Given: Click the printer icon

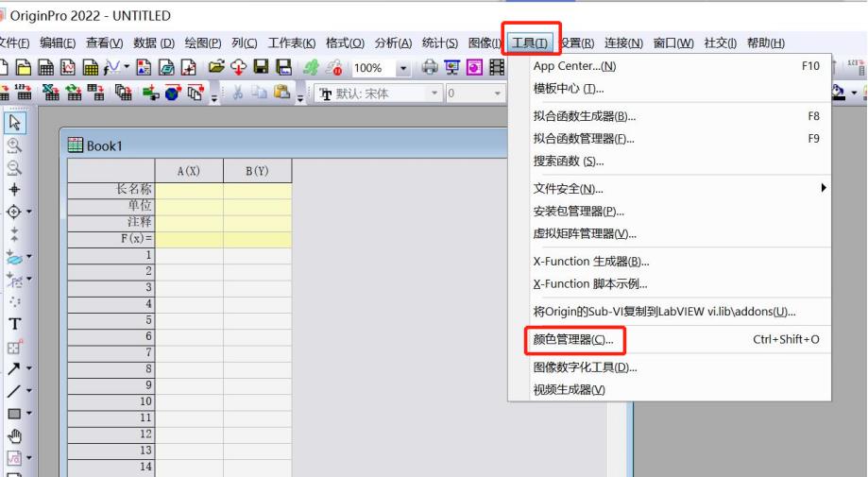Looking at the screenshot, I should point(430,67).
